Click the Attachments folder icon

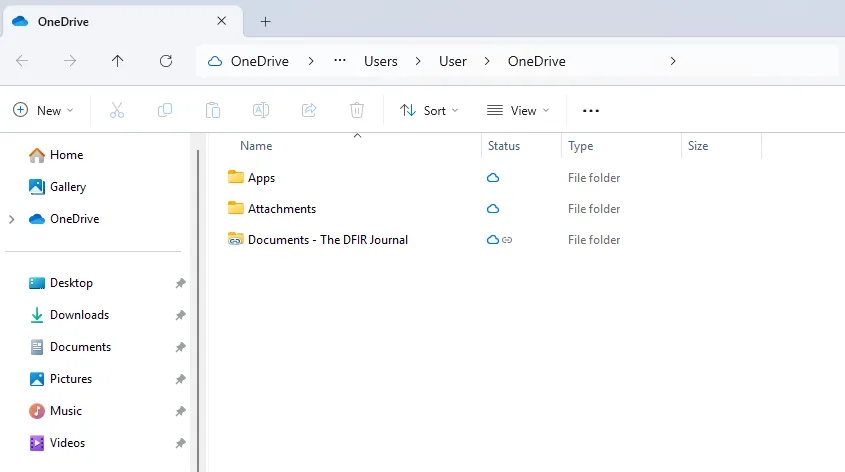coord(236,208)
